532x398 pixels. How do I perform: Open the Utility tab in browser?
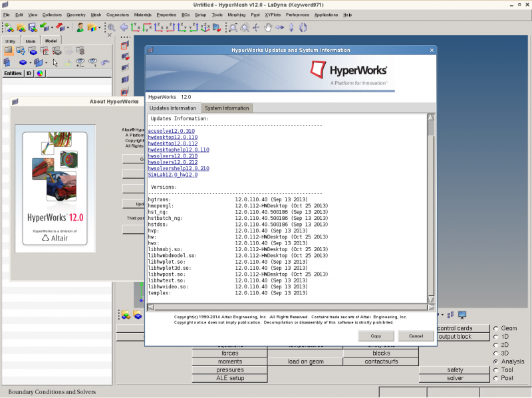point(10,41)
